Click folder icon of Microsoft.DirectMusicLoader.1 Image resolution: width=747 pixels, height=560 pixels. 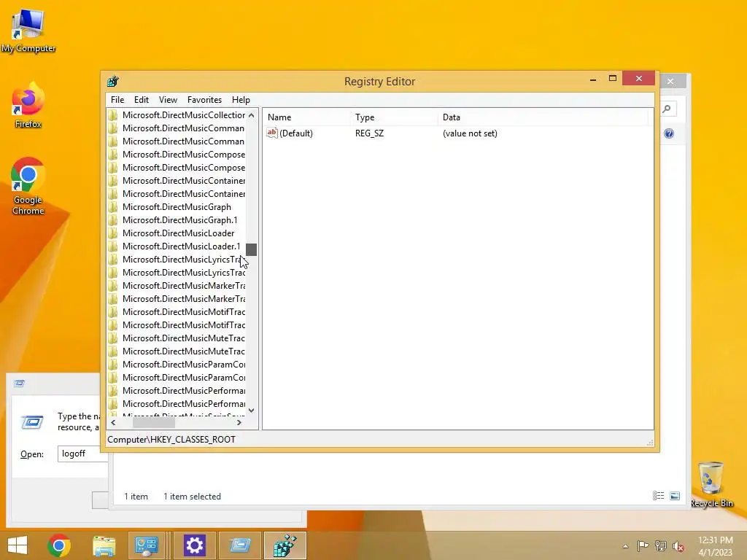(x=113, y=246)
